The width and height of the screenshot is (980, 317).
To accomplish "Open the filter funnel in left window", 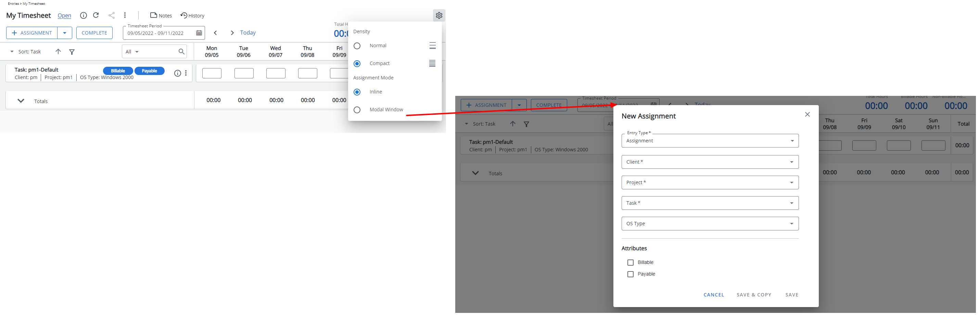I will [x=72, y=52].
